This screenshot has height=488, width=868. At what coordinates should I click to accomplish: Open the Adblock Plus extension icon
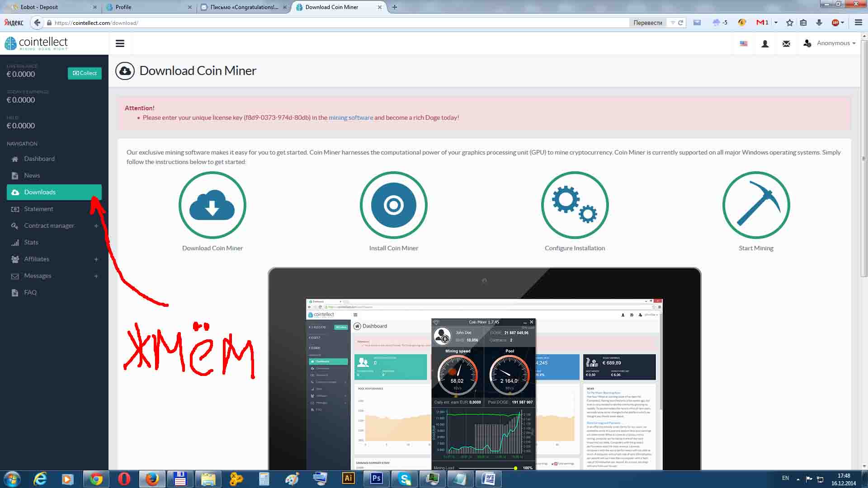(x=835, y=23)
